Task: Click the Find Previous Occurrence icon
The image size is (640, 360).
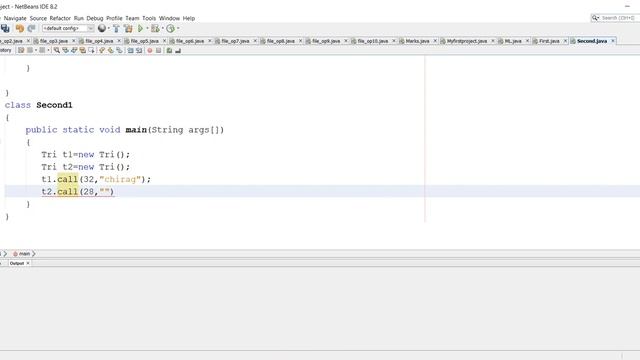Action: pyautogui.click(x=65, y=50)
